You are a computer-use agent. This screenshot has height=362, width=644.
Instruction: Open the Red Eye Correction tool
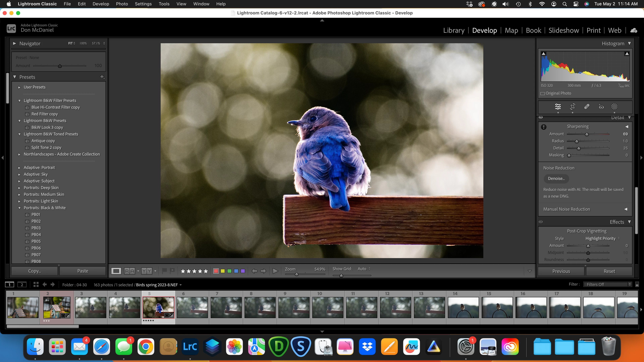[x=601, y=107]
